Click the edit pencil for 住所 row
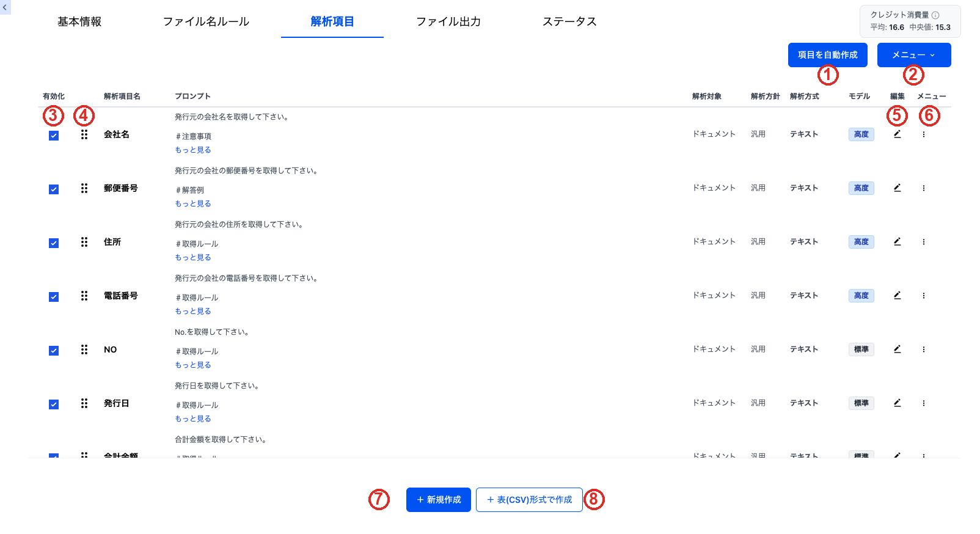The height and width of the screenshot is (534, 980). click(x=897, y=242)
